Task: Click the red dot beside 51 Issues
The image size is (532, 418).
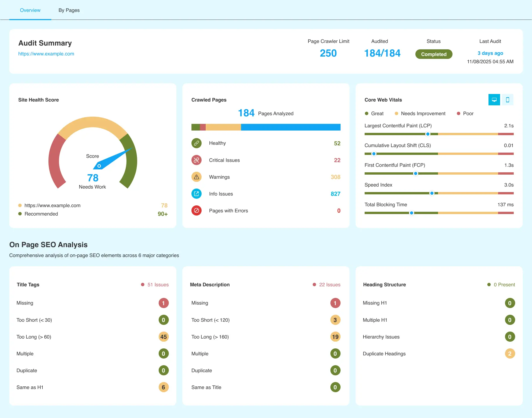Action: click(x=142, y=285)
